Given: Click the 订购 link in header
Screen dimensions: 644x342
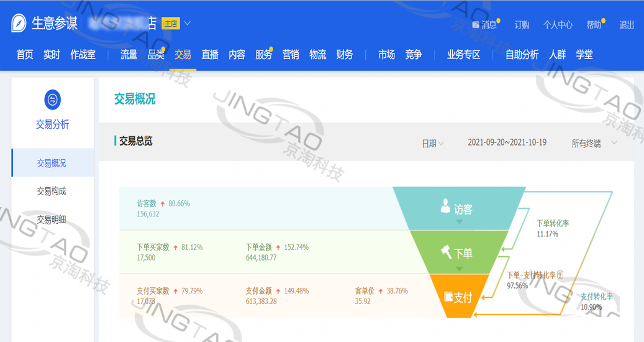Looking at the screenshot, I should 522,25.
